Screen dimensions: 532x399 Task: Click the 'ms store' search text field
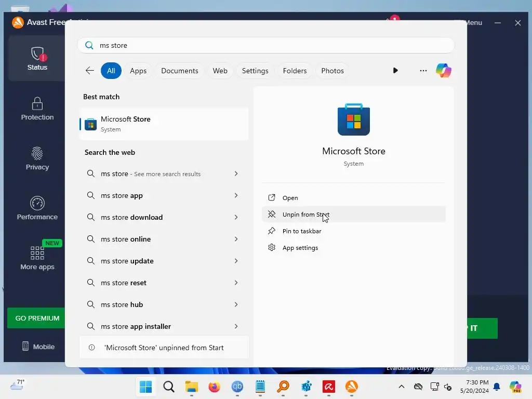click(x=266, y=45)
